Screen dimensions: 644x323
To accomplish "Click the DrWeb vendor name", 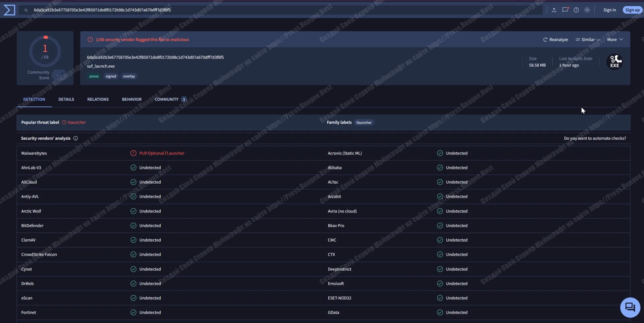I will (27, 284).
